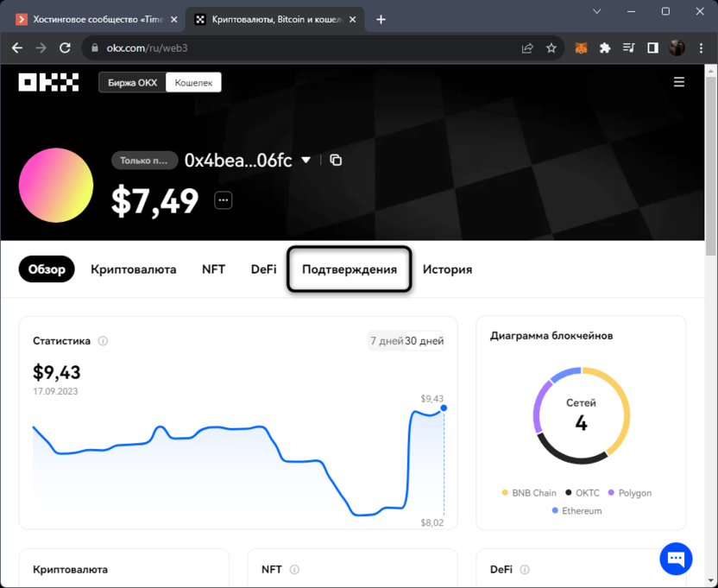
Task: Click the Криптовалюта card heading at bottom
Action: [70, 569]
